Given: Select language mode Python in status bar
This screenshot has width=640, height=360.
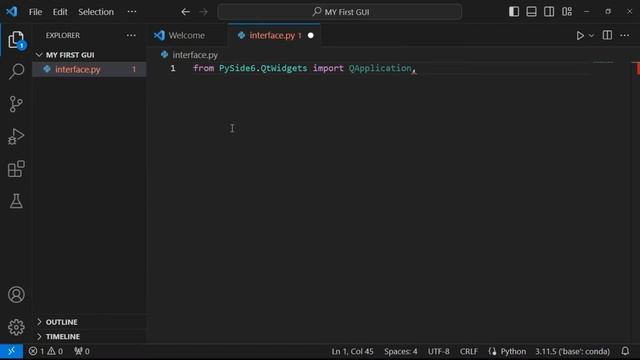Looking at the screenshot, I should pyautogui.click(x=513, y=351).
